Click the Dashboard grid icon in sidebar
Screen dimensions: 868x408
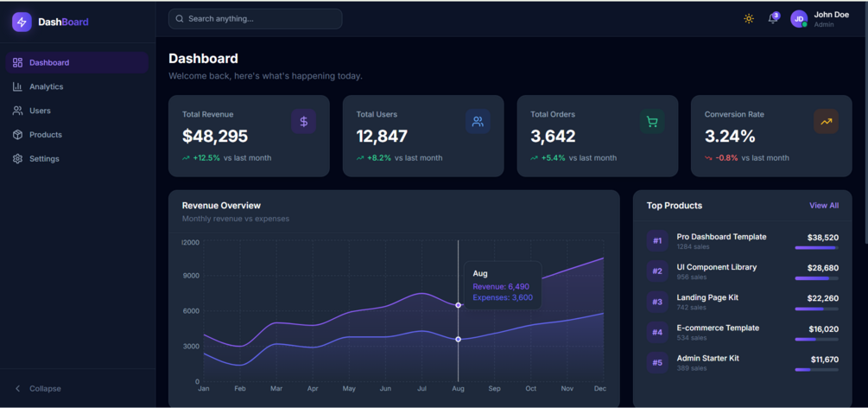(18, 62)
